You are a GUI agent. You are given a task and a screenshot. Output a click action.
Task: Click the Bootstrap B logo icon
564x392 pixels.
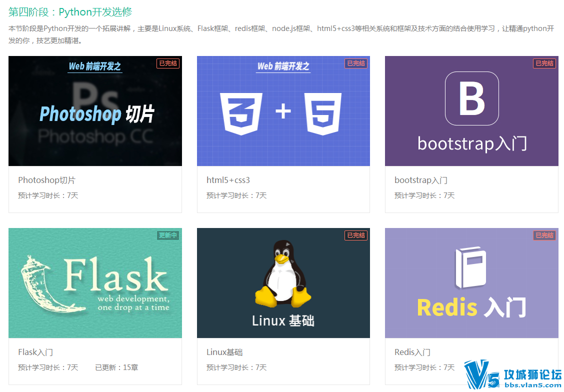click(472, 98)
